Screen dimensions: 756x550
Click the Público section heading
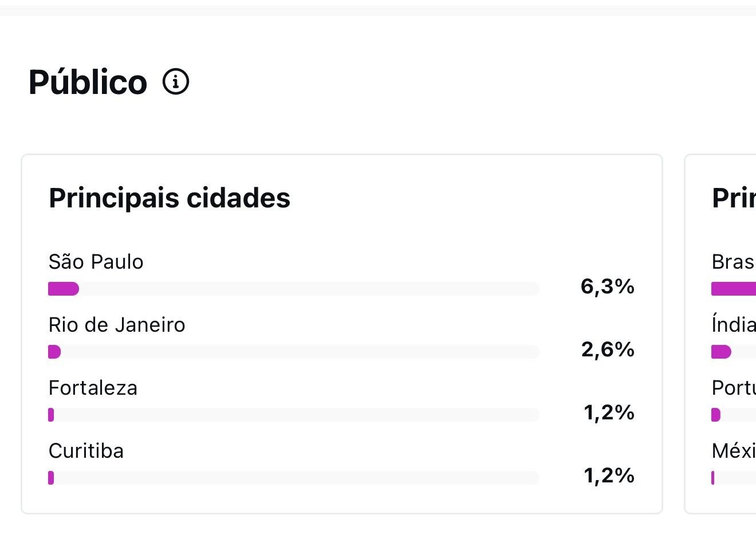click(x=88, y=82)
